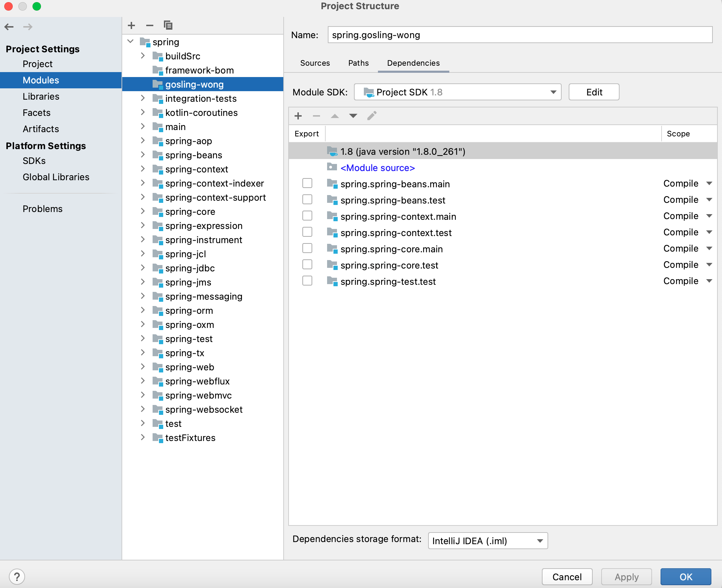Viewport: 722px width, 588px height.
Task: Expand the spring-aop module
Action: (143, 140)
